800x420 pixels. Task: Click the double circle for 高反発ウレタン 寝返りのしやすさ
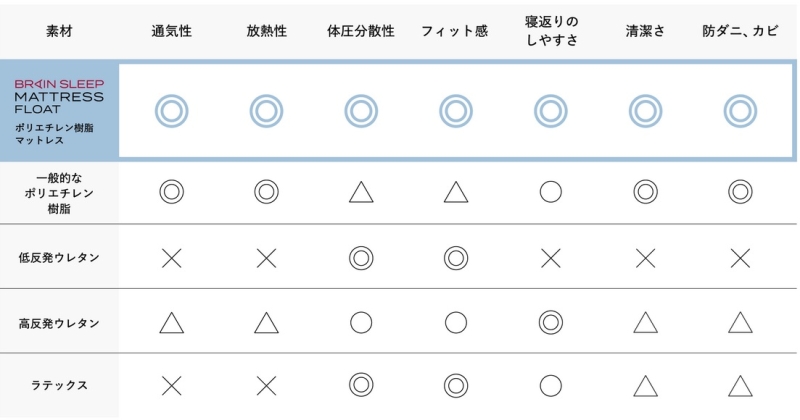pos(550,322)
